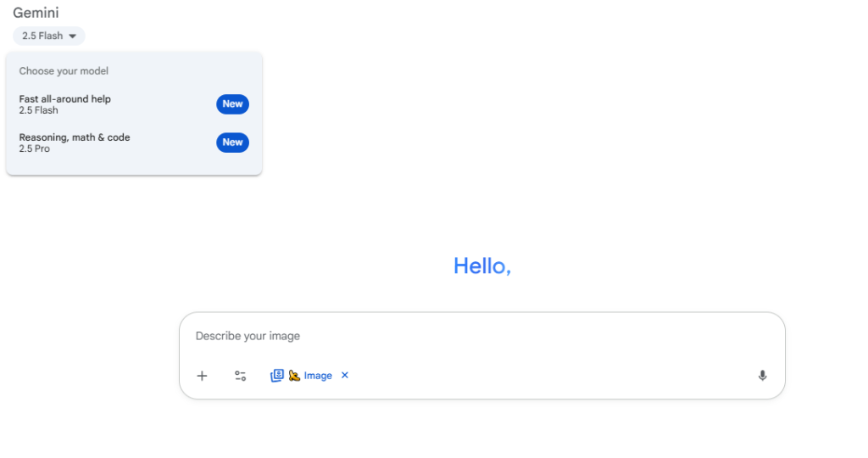Click the "2.5 Flash" subtitle in menu
The image size is (868, 458).
38,111
